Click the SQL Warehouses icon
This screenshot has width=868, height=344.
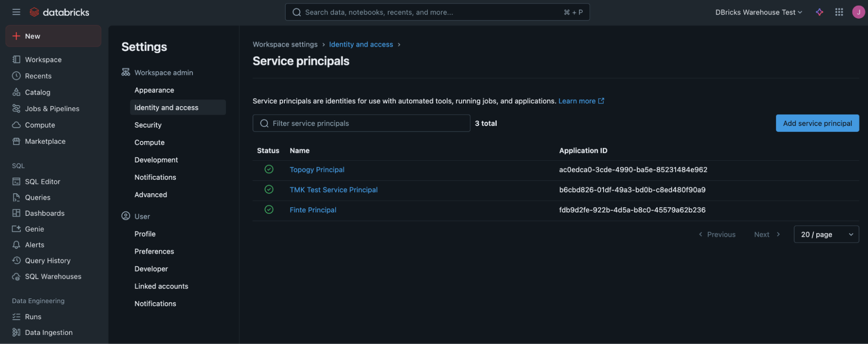click(x=17, y=277)
